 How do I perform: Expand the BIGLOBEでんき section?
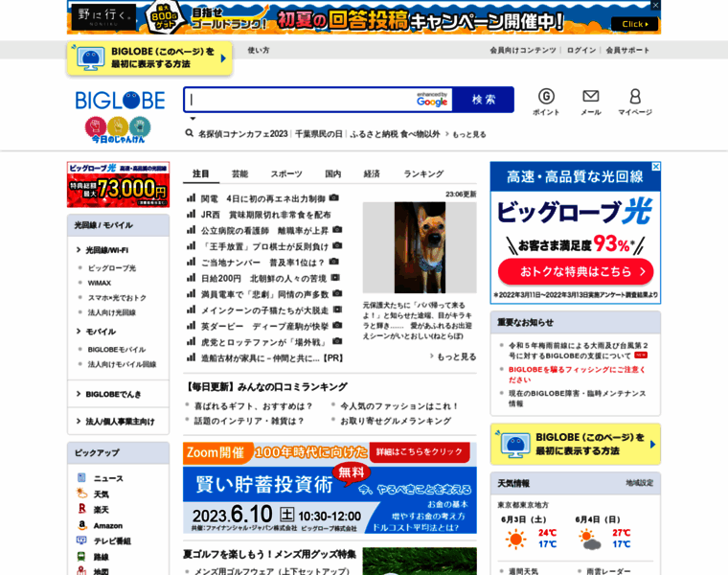click(113, 394)
